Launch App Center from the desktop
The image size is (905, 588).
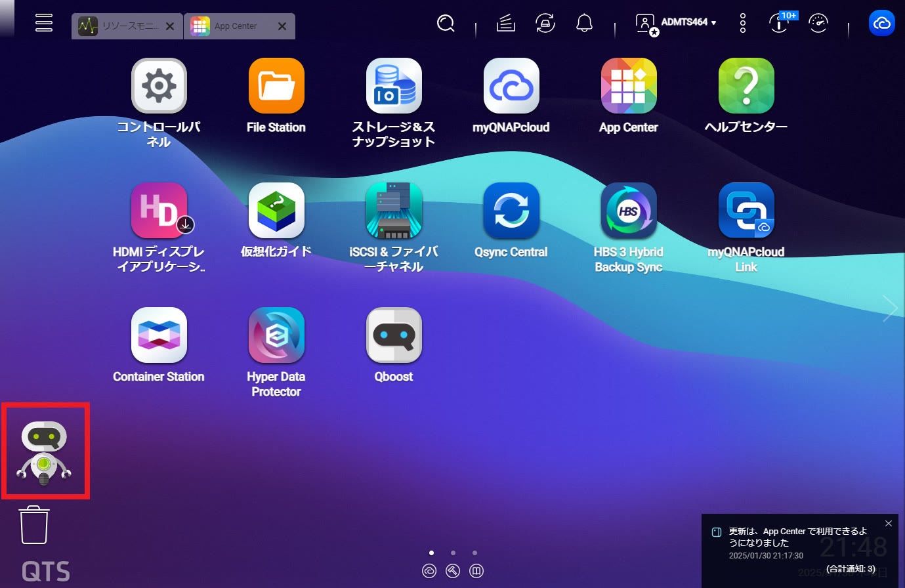tap(629, 86)
